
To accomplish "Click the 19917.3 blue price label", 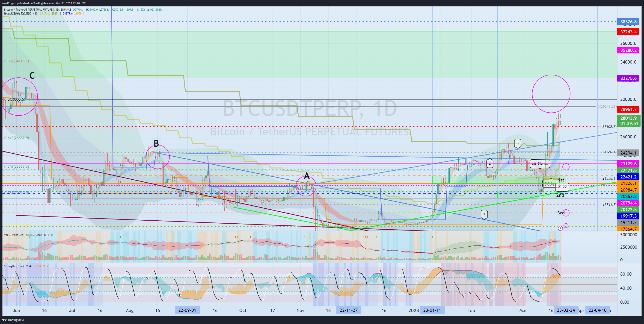I will [x=628, y=216].
